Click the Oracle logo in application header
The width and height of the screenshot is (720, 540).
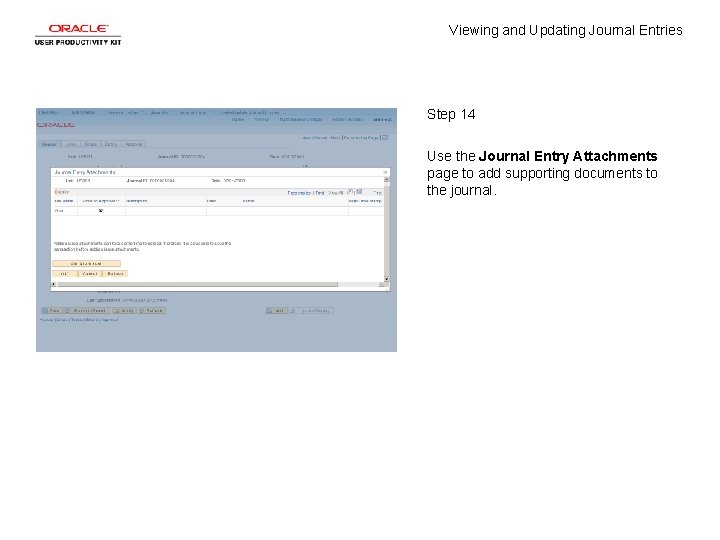point(56,125)
